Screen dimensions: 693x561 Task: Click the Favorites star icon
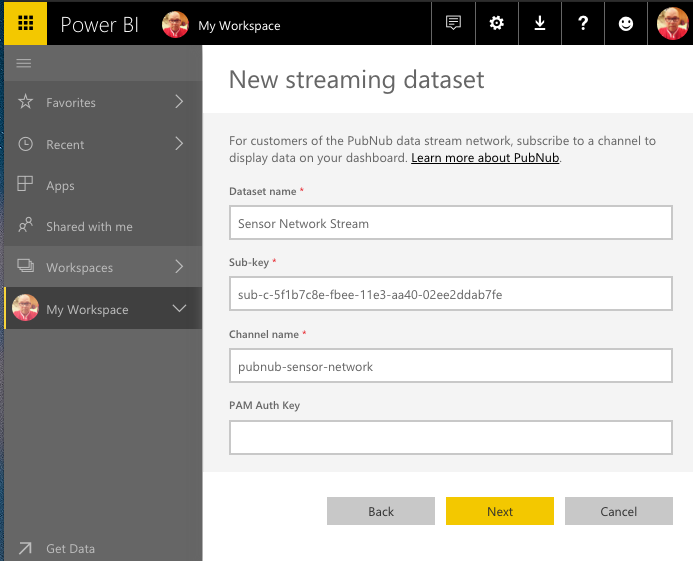[25, 102]
